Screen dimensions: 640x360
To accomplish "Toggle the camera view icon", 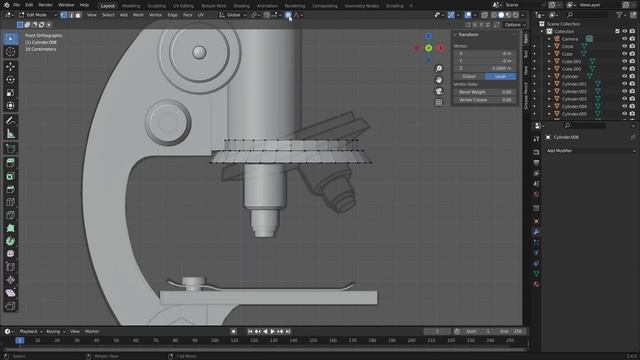I will pyautogui.click(x=439, y=91).
